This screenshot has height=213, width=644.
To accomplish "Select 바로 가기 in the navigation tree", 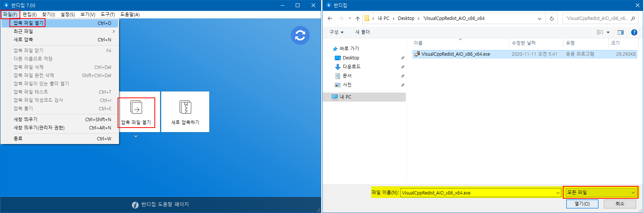I will pos(349,49).
